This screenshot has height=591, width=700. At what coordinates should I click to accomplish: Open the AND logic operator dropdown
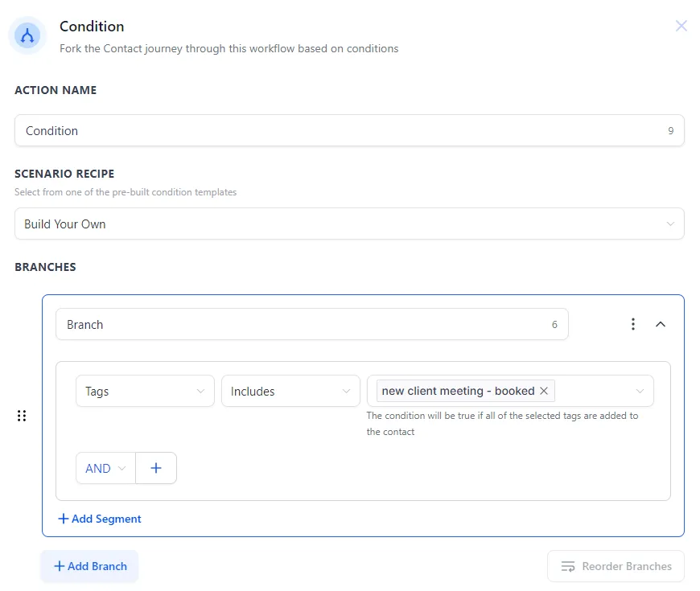(106, 468)
